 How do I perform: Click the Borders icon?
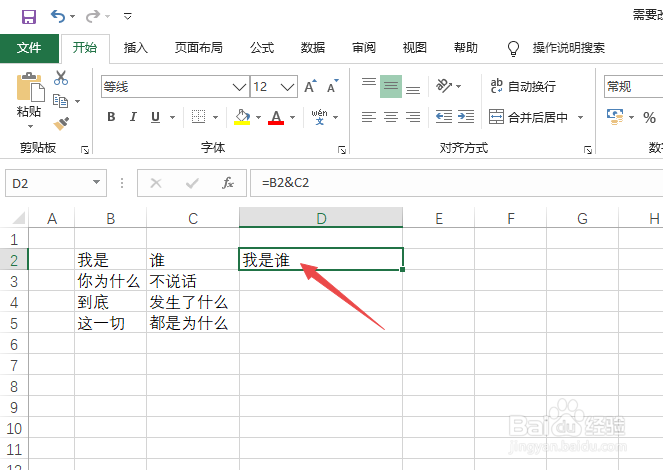pos(198,117)
